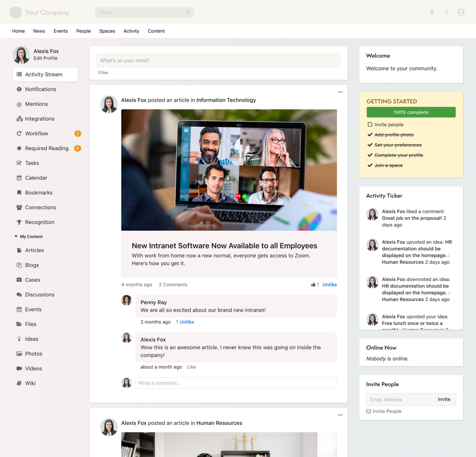Image resolution: width=476 pixels, height=457 pixels.
Task: Select the Ideas lightbulb icon
Action: [x=19, y=339]
